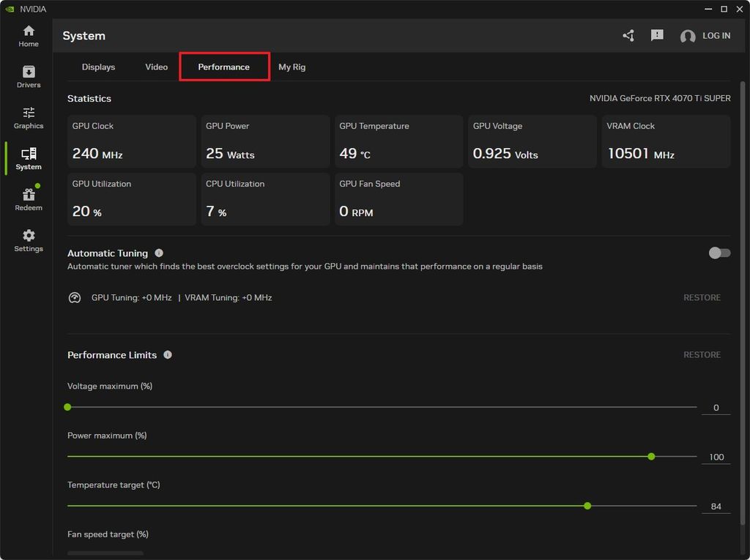750x560 pixels.
Task: Click the GPU Tuning gauge icon
Action: click(74, 297)
